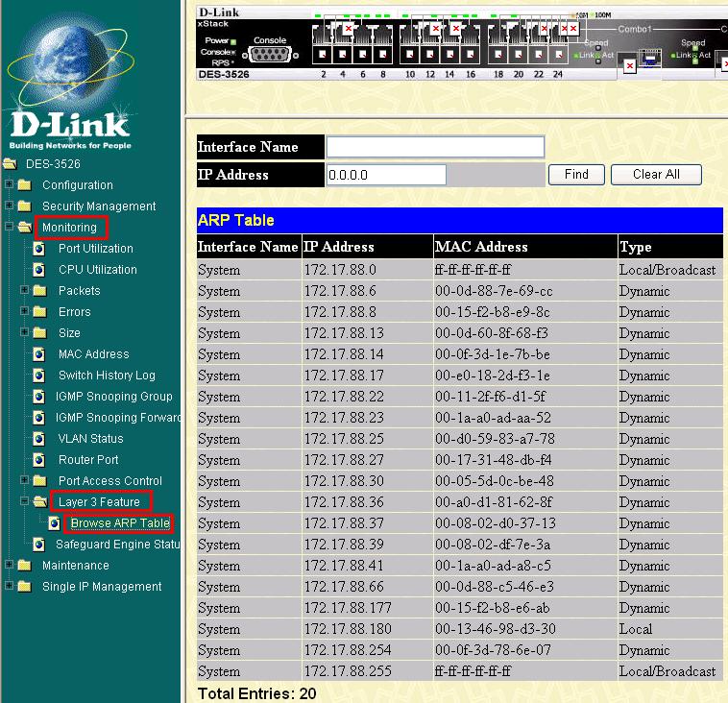Select IP address 172.17.88.254 cell
728x703 pixels.
point(367,650)
